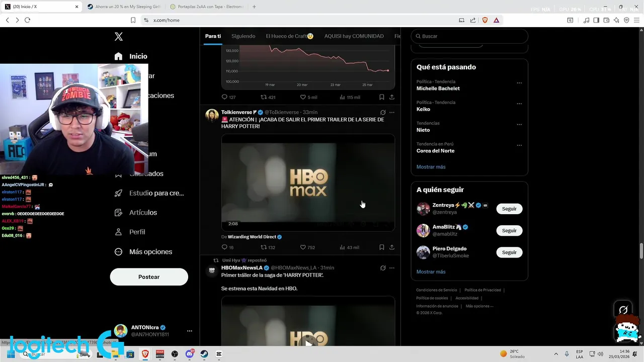Screen dimensions: 644x362
Task: Follow Piero Delgado account
Action: point(509,252)
